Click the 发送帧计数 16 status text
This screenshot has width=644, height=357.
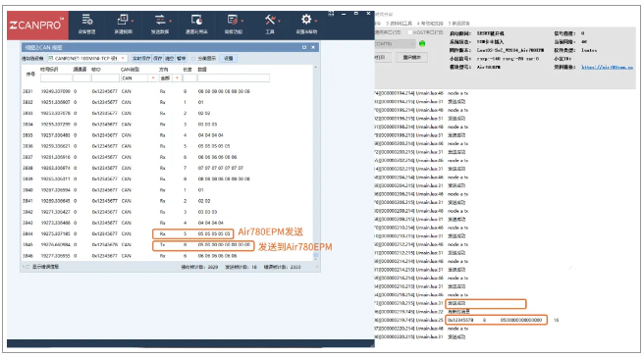tap(241, 267)
